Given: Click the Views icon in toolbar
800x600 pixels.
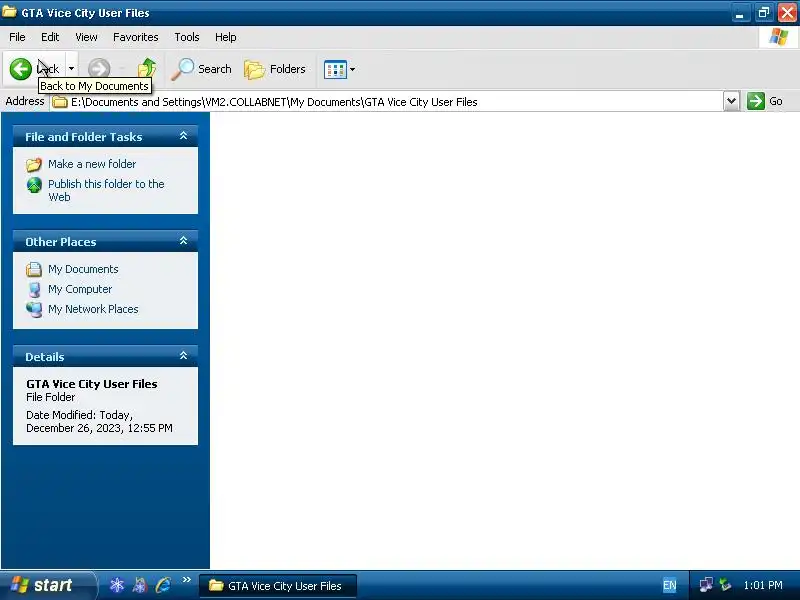Looking at the screenshot, I should 335,69.
